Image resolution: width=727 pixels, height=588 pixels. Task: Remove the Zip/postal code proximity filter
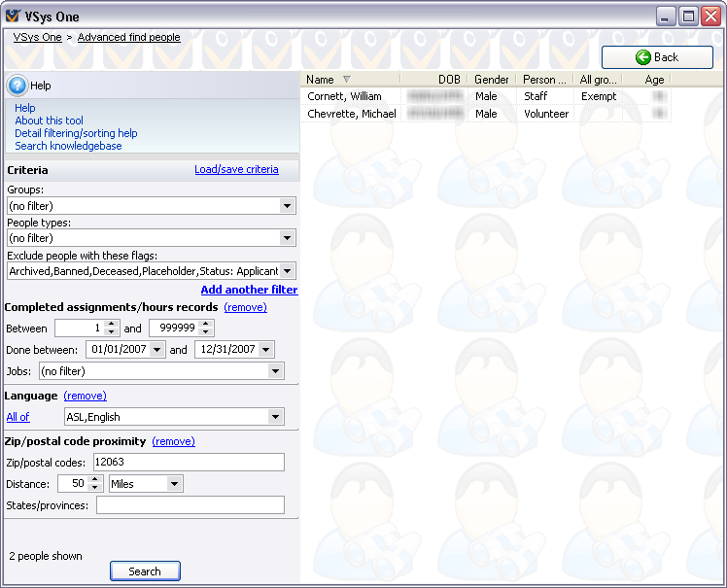point(173,441)
